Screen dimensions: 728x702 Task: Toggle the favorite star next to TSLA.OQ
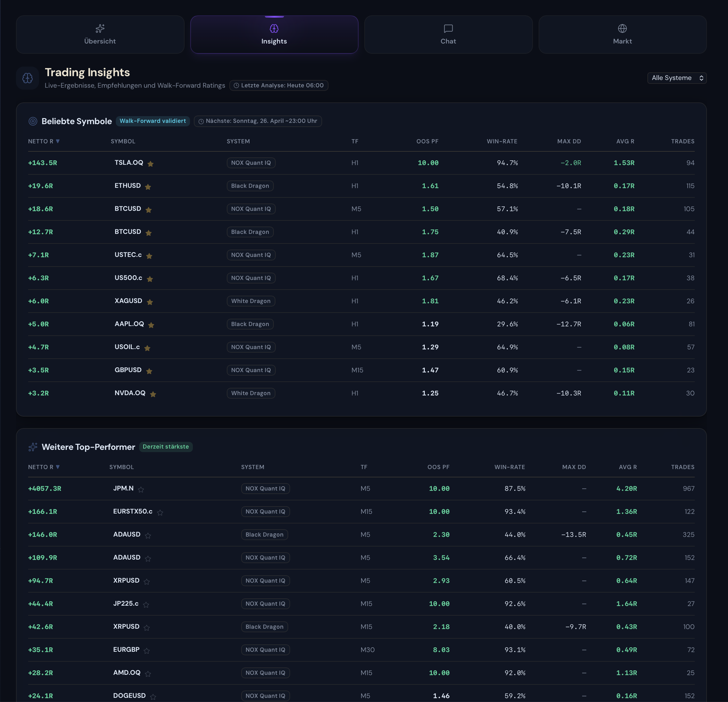point(151,164)
